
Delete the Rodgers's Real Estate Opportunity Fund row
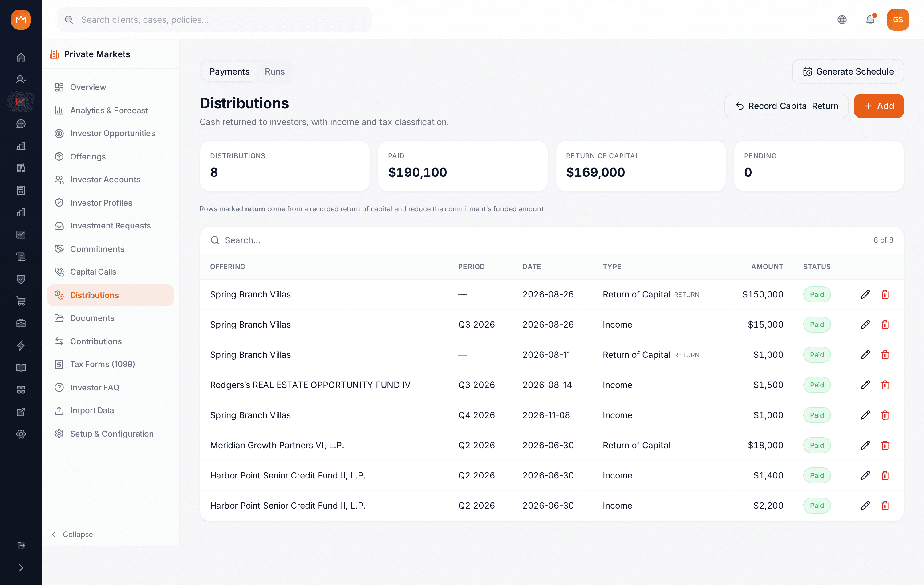(885, 385)
